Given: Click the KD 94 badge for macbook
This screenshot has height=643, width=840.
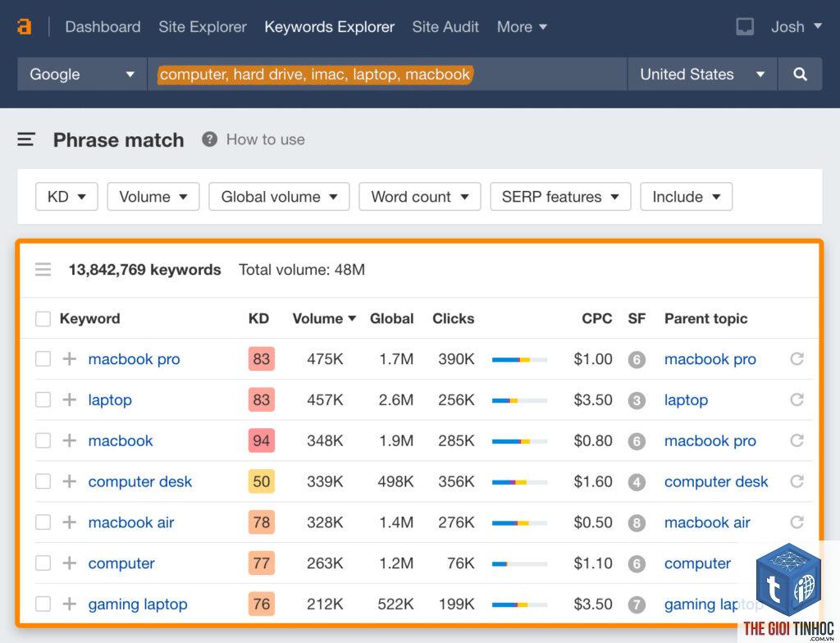Looking at the screenshot, I should coord(262,440).
